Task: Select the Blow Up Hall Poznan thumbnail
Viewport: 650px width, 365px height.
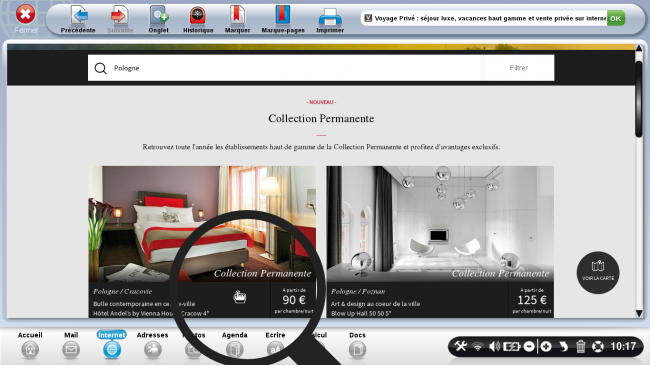Action: [440, 224]
